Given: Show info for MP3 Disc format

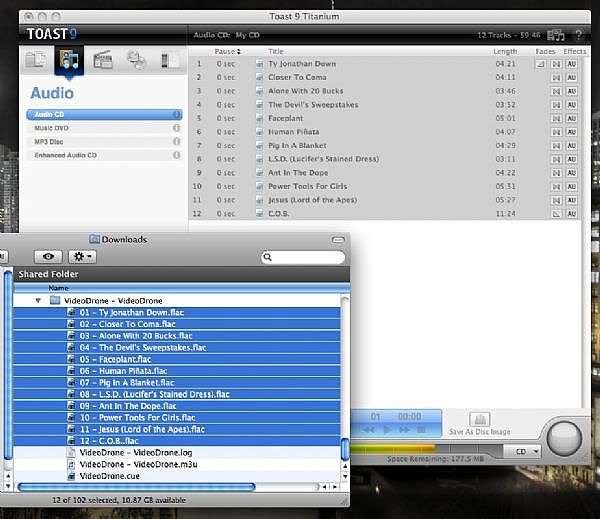Looking at the screenshot, I should (176, 142).
